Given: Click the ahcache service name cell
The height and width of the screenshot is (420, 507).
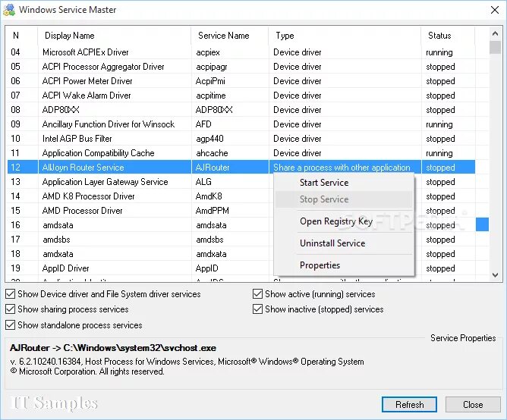Looking at the screenshot, I should (230, 153).
